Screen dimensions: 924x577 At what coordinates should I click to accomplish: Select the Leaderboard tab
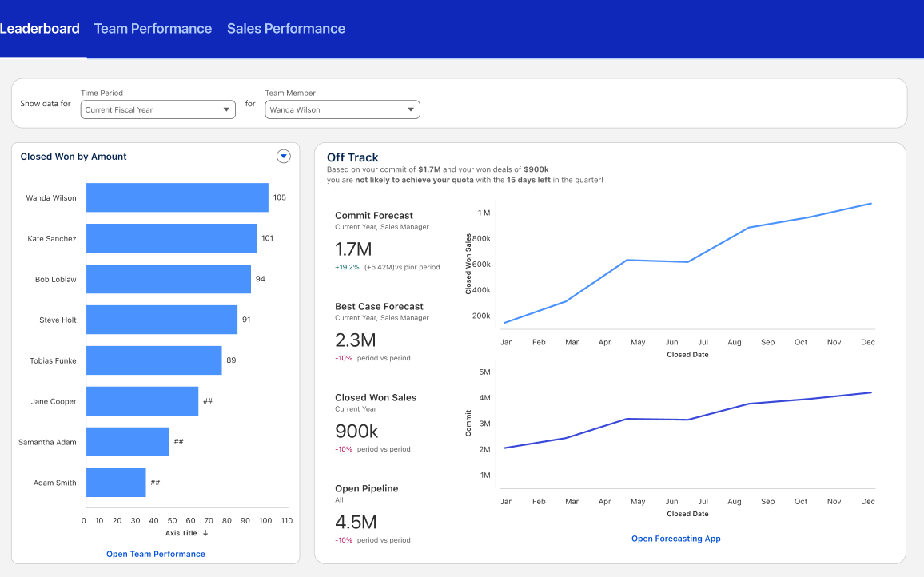tap(41, 28)
